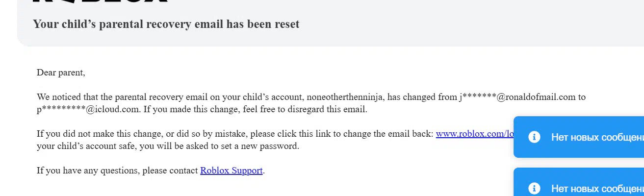Click the info icon in the lower notification
The image size is (644, 196).
point(534,188)
